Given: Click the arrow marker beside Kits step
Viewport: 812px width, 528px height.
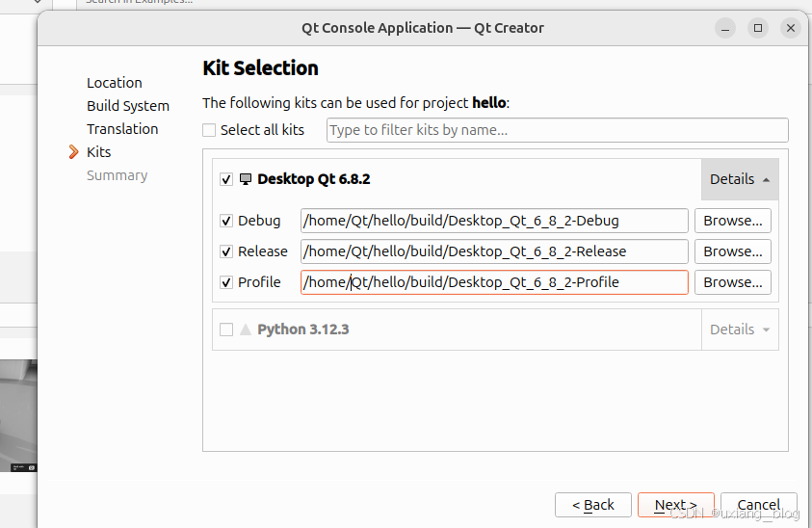Looking at the screenshot, I should (x=73, y=152).
